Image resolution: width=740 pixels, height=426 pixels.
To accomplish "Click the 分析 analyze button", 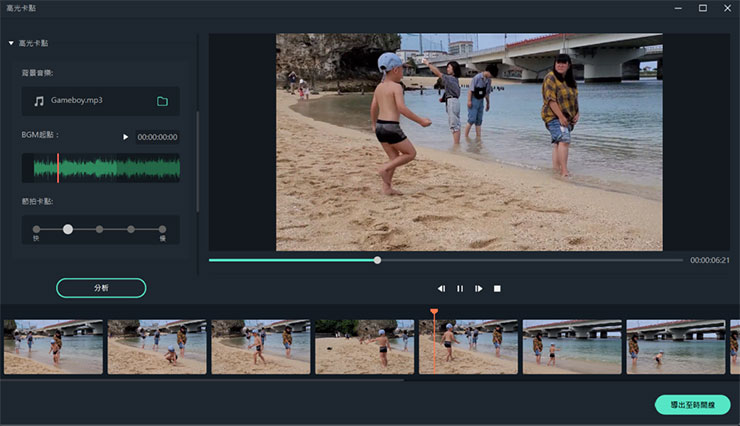I will (101, 288).
